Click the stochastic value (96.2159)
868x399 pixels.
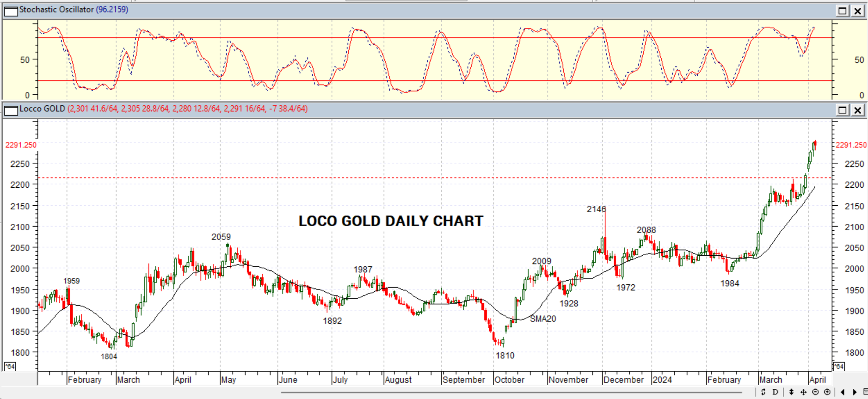[x=112, y=10]
